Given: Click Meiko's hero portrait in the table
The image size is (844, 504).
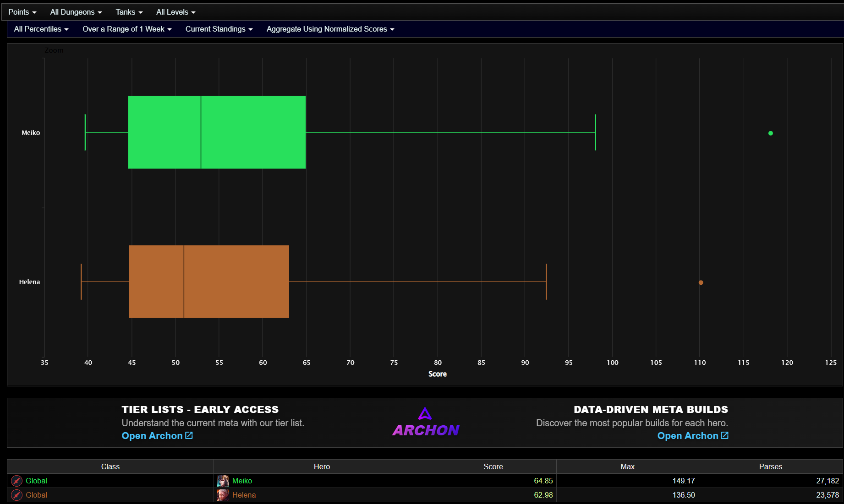Looking at the screenshot, I should [223, 481].
